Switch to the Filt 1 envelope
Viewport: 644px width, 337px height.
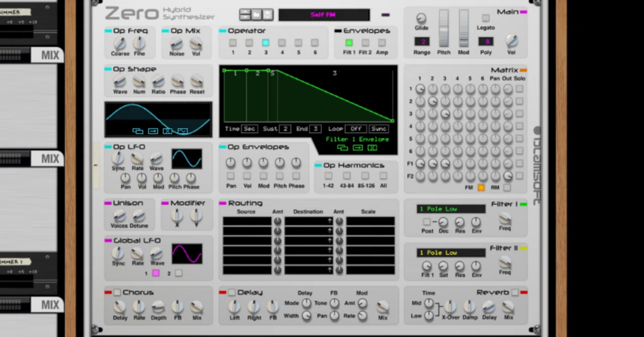tap(349, 43)
